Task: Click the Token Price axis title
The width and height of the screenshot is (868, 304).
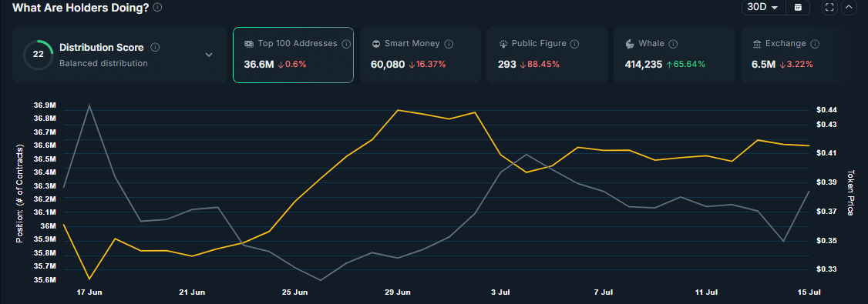Action: click(851, 193)
